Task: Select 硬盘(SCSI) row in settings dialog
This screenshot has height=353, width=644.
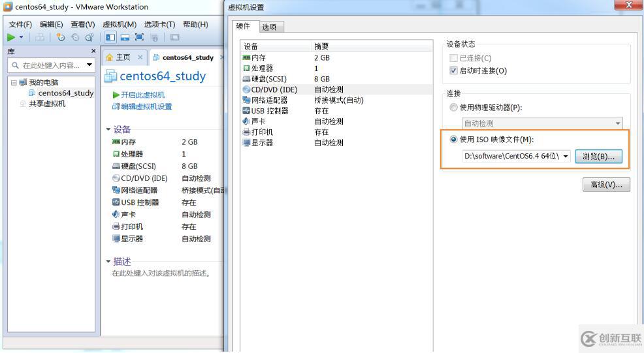Action: (336, 79)
